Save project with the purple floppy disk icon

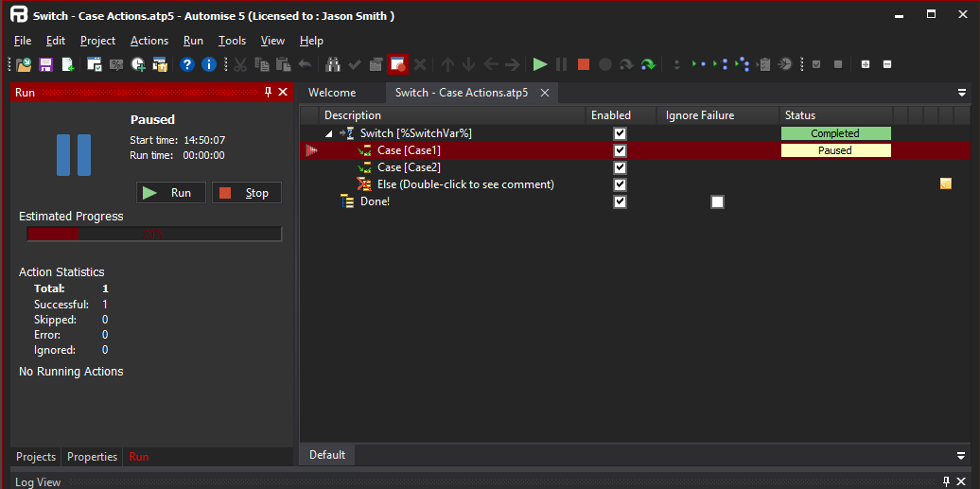tap(45, 63)
